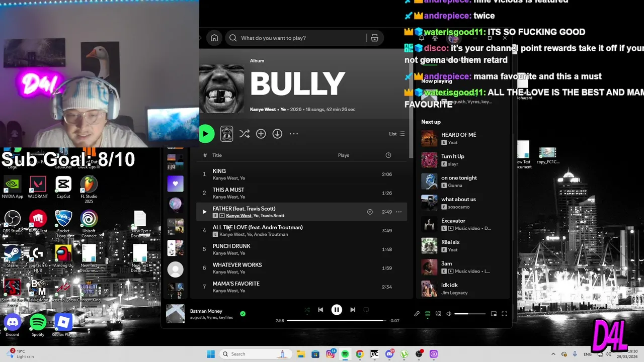This screenshot has height=362, width=644.
Task: Mute Spotify with the speaker icon
Action: pyautogui.click(x=449, y=314)
